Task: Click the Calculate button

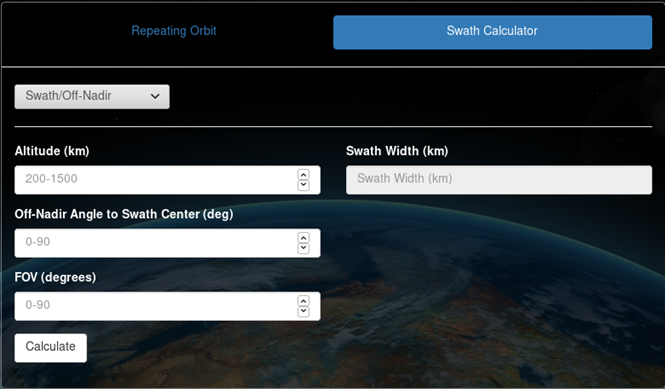Action: (x=50, y=348)
